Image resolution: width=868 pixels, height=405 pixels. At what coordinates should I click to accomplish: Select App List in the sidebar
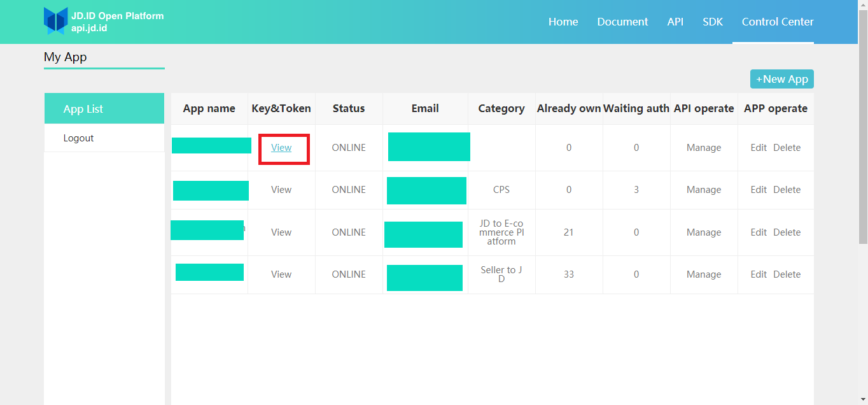pyautogui.click(x=104, y=109)
